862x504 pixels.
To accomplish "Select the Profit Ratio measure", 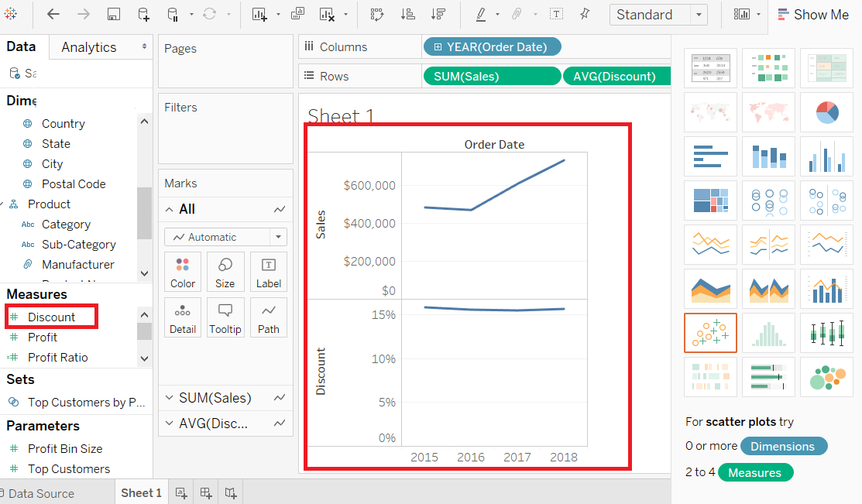I will pos(58,358).
